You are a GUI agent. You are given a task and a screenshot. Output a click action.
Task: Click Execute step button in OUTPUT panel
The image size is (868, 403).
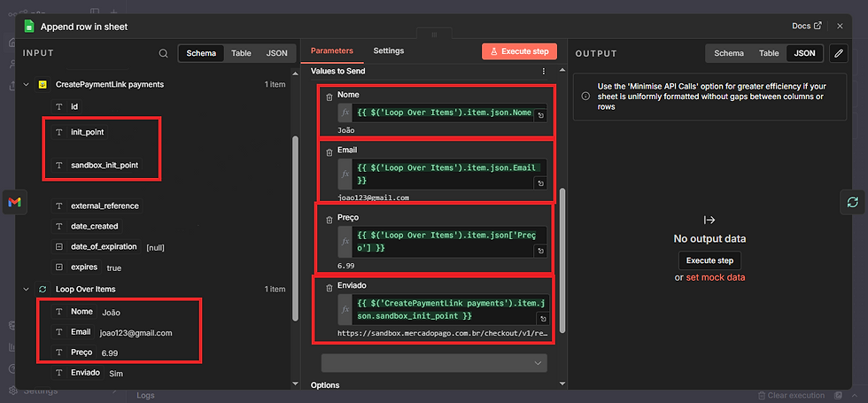(709, 260)
